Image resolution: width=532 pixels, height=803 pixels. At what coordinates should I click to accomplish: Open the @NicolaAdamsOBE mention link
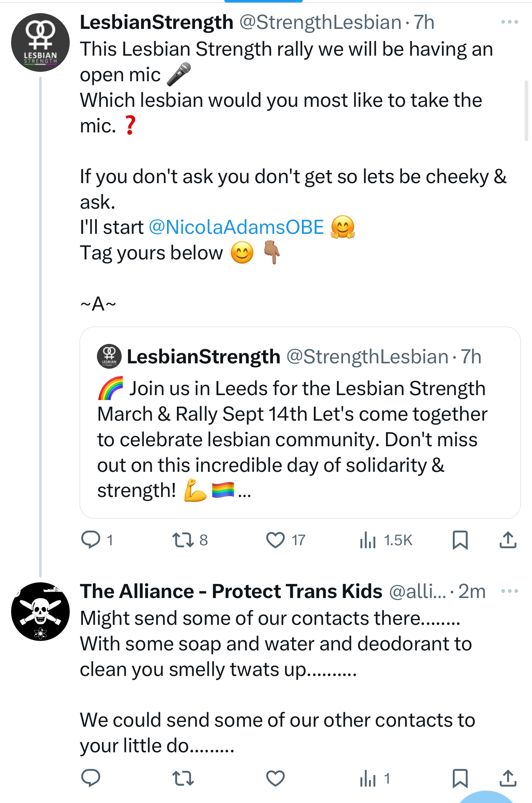(236, 227)
